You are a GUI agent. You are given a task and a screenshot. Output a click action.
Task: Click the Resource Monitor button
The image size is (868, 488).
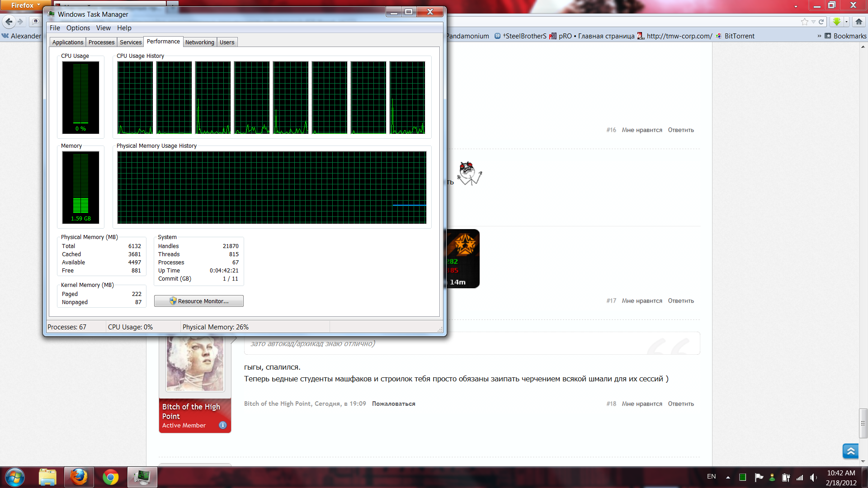click(x=199, y=301)
